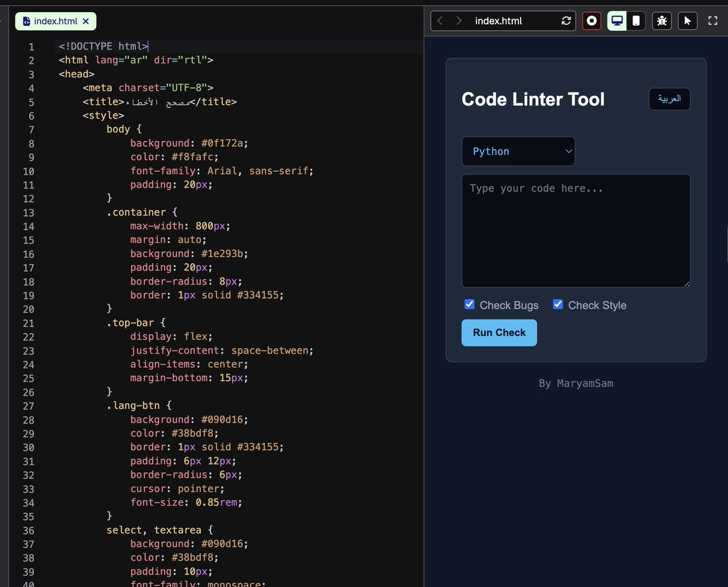The image size is (728, 587).
Task: Switch preview to desktop view
Action: pyautogui.click(x=617, y=21)
